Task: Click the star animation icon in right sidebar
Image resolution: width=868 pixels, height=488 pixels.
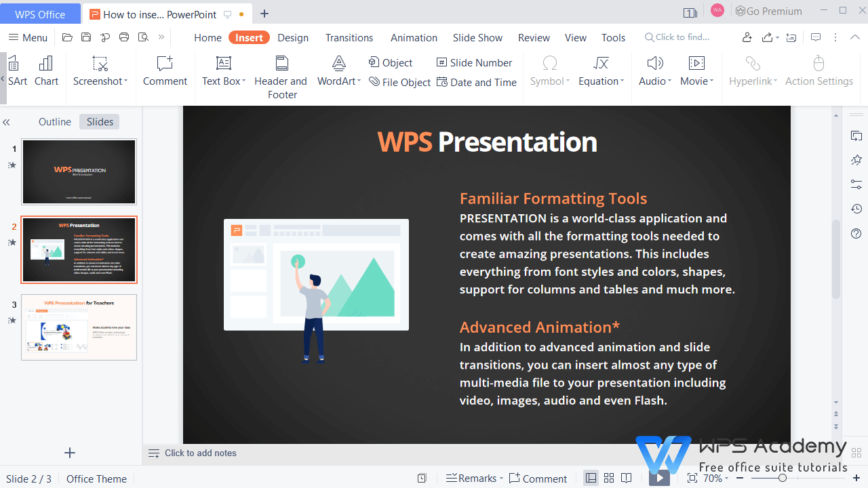Action: click(x=856, y=160)
